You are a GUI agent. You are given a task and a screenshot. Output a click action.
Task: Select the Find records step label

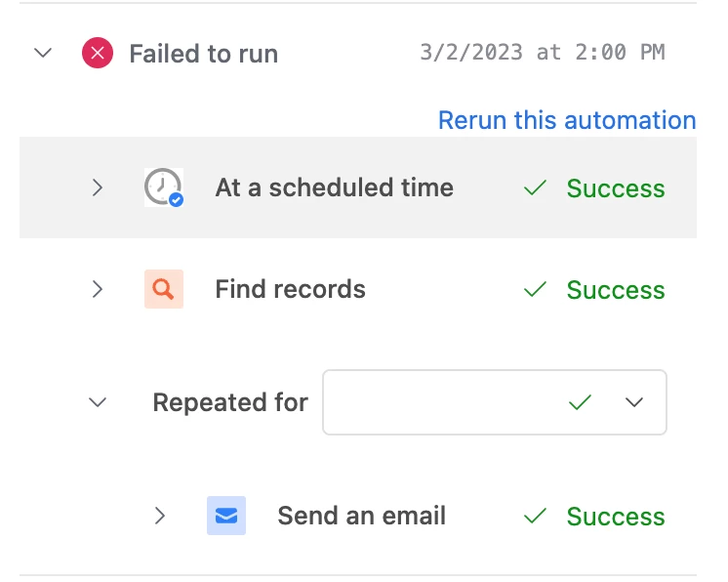290,289
